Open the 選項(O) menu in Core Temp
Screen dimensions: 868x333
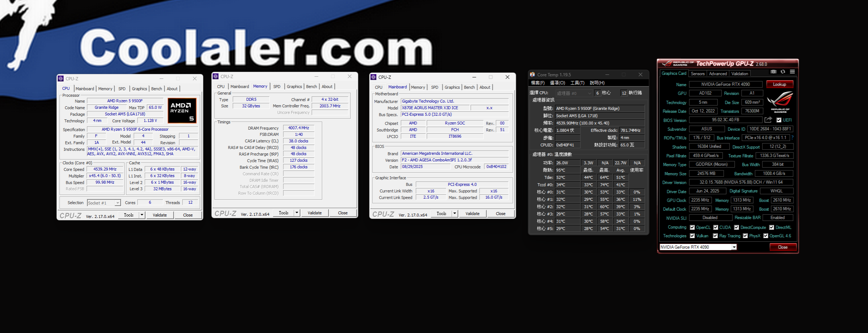[x=557, y=83]
